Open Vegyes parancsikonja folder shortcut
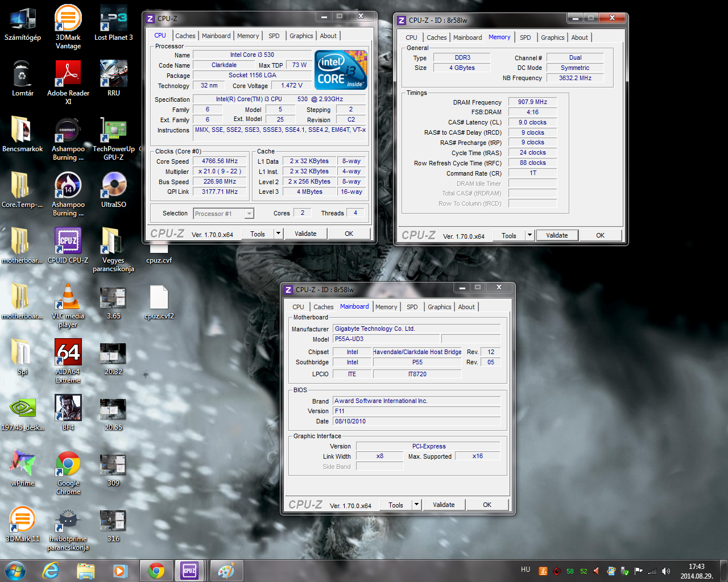 pyautogui.click(x=114, y=250)
